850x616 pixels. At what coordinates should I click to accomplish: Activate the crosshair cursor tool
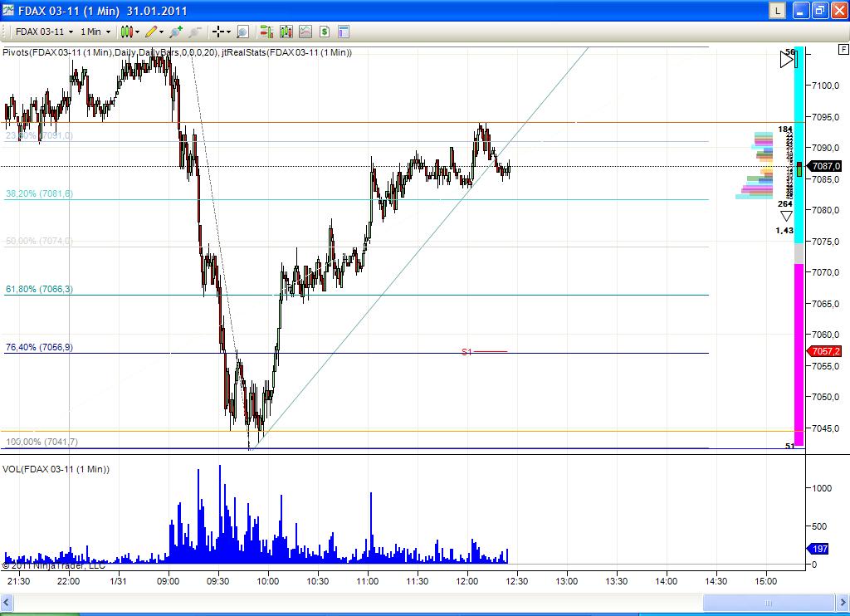(x=217, y=32)
